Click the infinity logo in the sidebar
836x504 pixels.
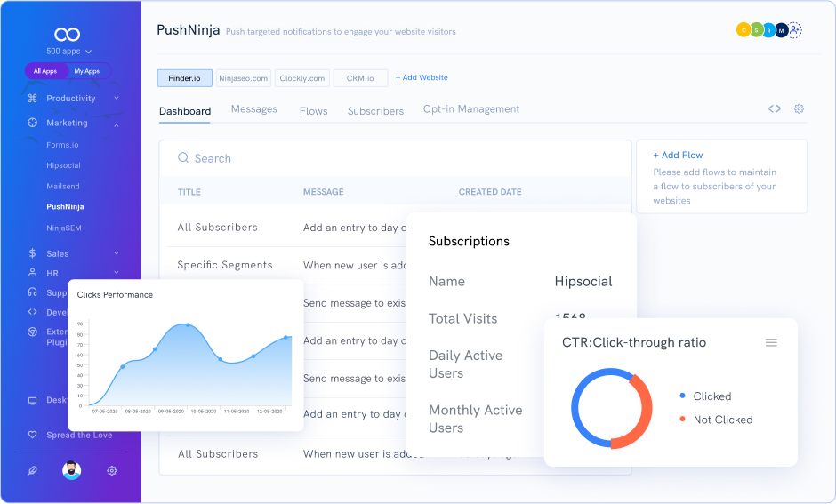tap(68, 34)
